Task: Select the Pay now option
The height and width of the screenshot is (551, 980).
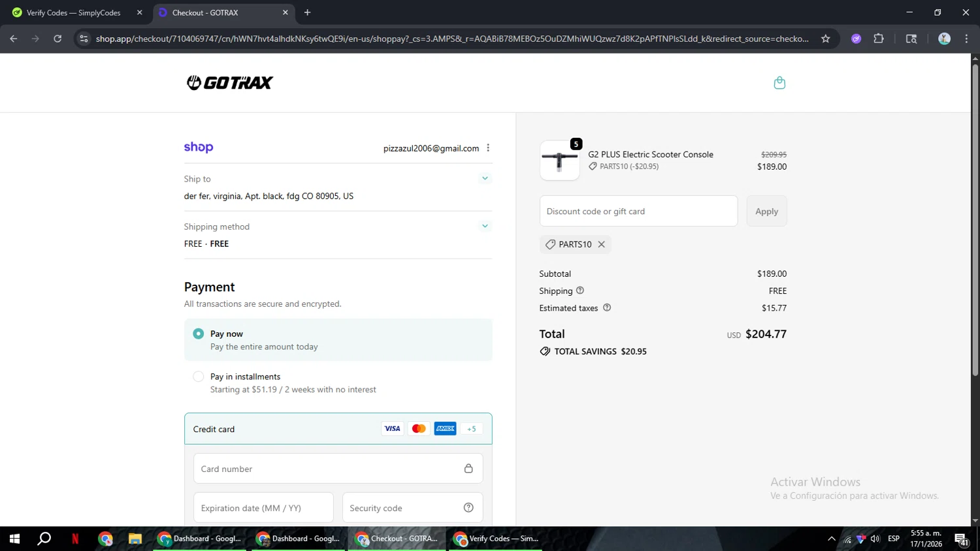Action: click(338, 339)
